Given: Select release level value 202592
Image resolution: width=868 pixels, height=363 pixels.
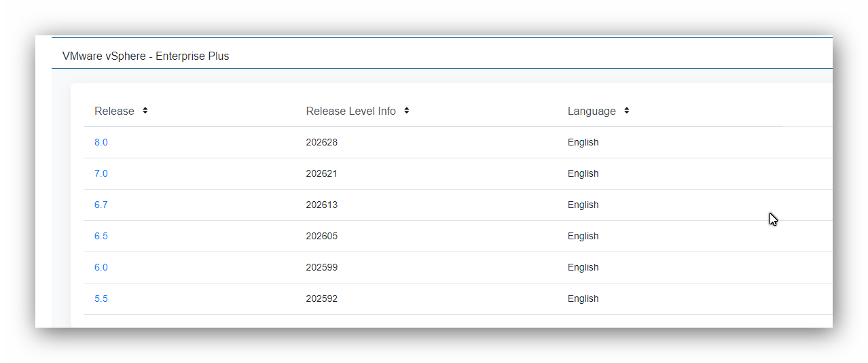Looking at the screenshot, I should (322, 298).
